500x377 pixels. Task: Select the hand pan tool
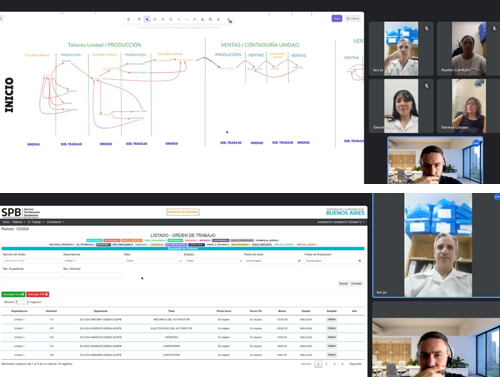[x=139, y=19]
